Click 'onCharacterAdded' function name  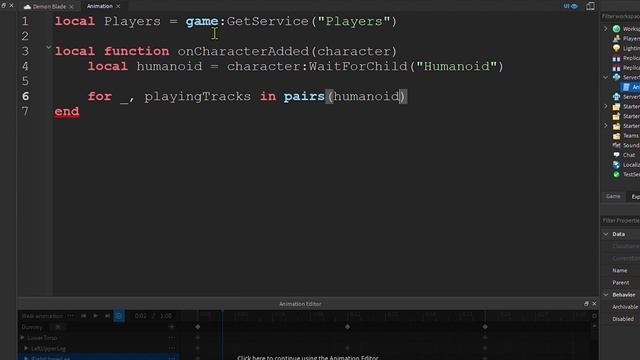[x=243, y=51]
